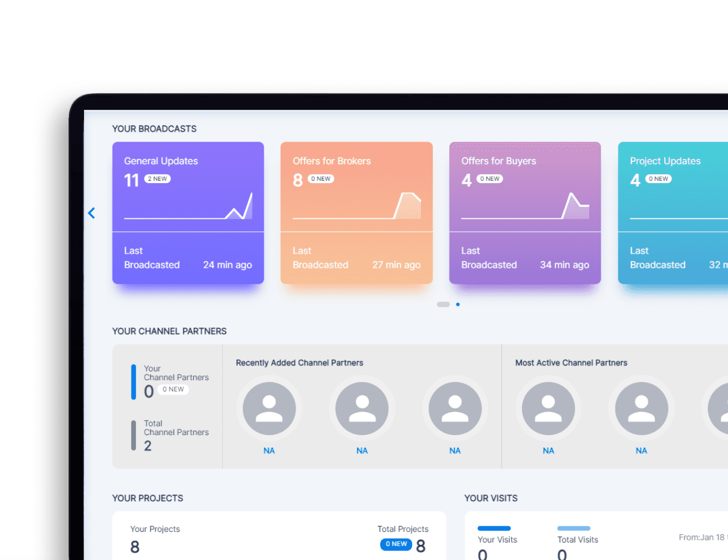
Task: Click second avatar under Recently Added Channel Partners
Action: click(x=362, y=409)
